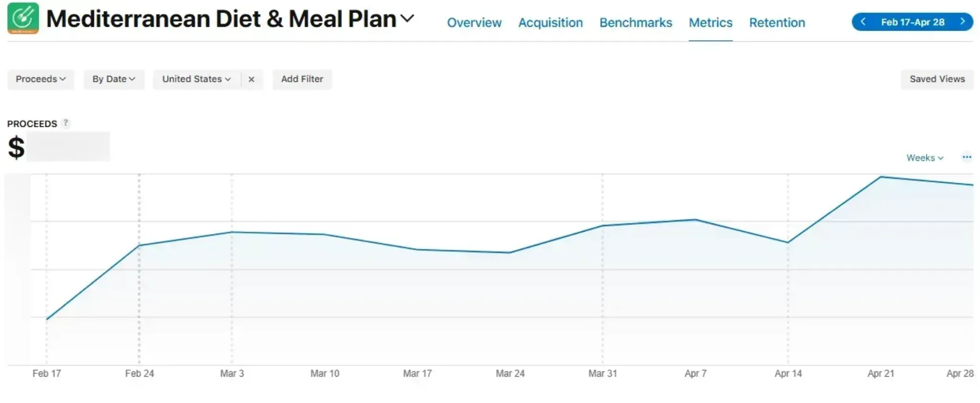Click the Mediterranean Diet app icon
The width and height of the screenshot is (980, 403).
[23, 18]
